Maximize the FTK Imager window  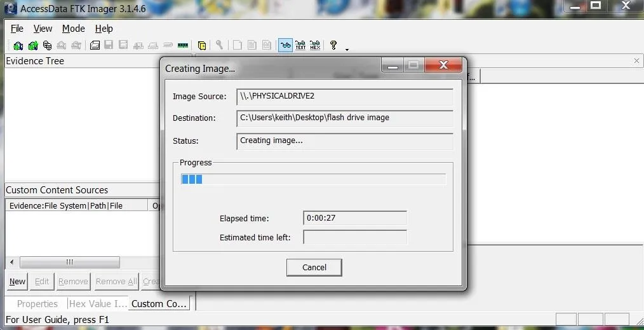pyautogui.click(x=596, y=5)
